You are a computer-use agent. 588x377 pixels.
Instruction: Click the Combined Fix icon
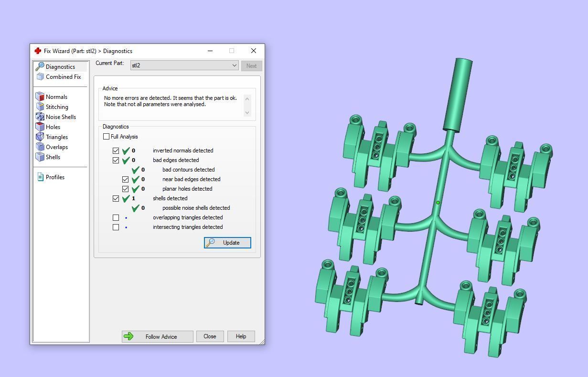pyautogui.click(x=40, y=76)
